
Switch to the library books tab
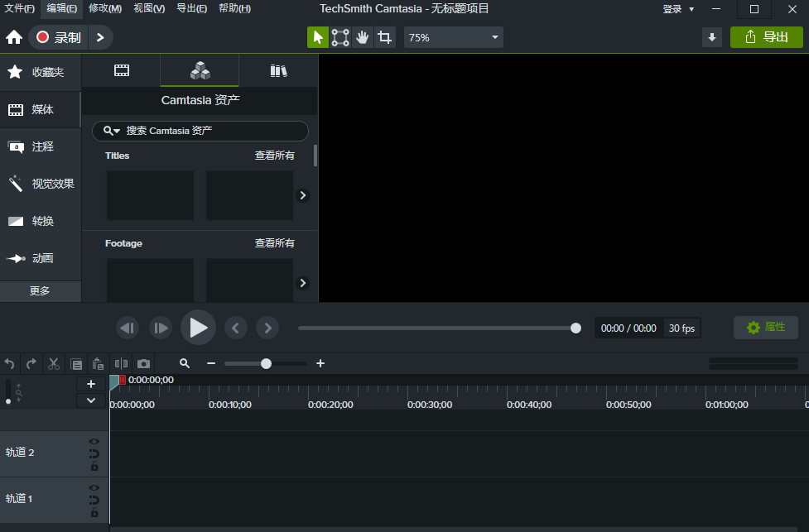[x=278, y=70]
